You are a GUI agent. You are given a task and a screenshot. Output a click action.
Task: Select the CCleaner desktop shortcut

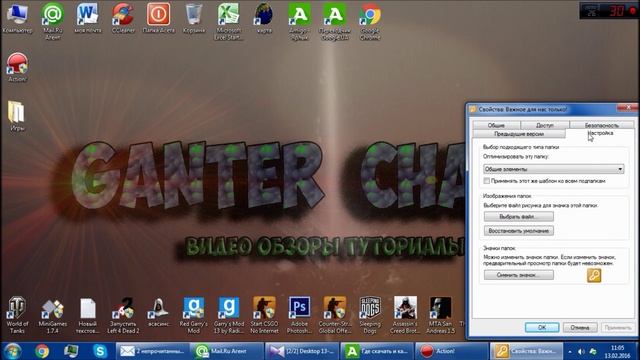(x=123, y=19)
